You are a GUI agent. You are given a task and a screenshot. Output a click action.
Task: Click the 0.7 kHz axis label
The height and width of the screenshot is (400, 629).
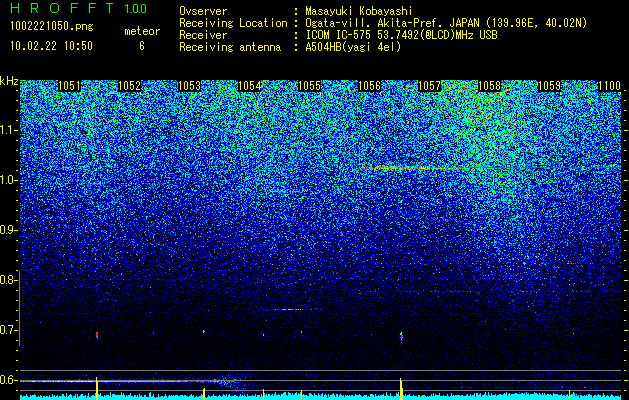click(x=7, y=330)
